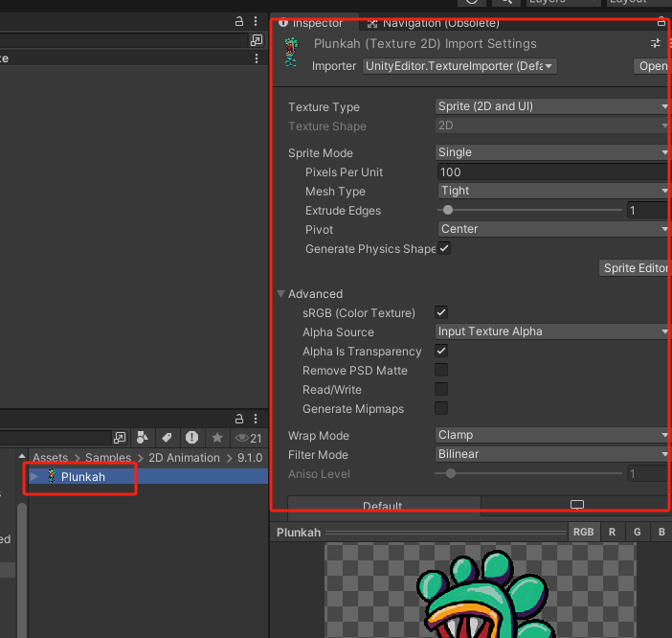This screenshot has height=638, width=672.
Task: Click the Plunkah sprite preview image
Action: click(481, 590)
